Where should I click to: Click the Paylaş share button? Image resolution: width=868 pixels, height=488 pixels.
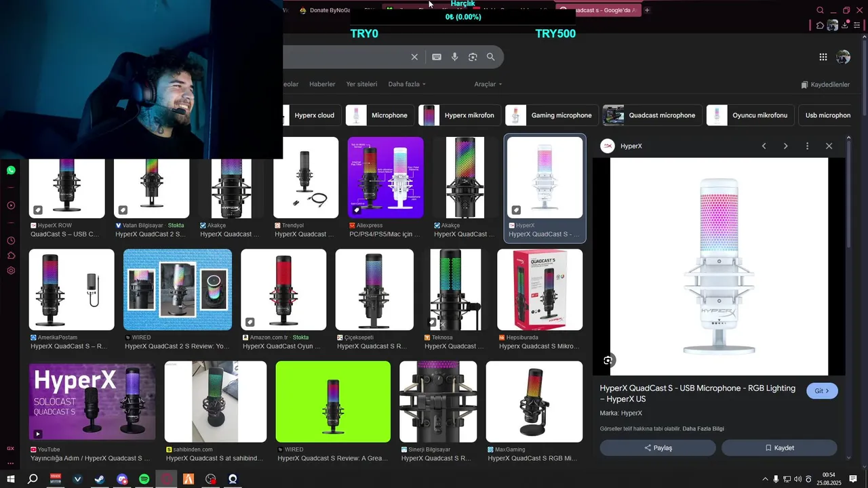tap(658, 448)
